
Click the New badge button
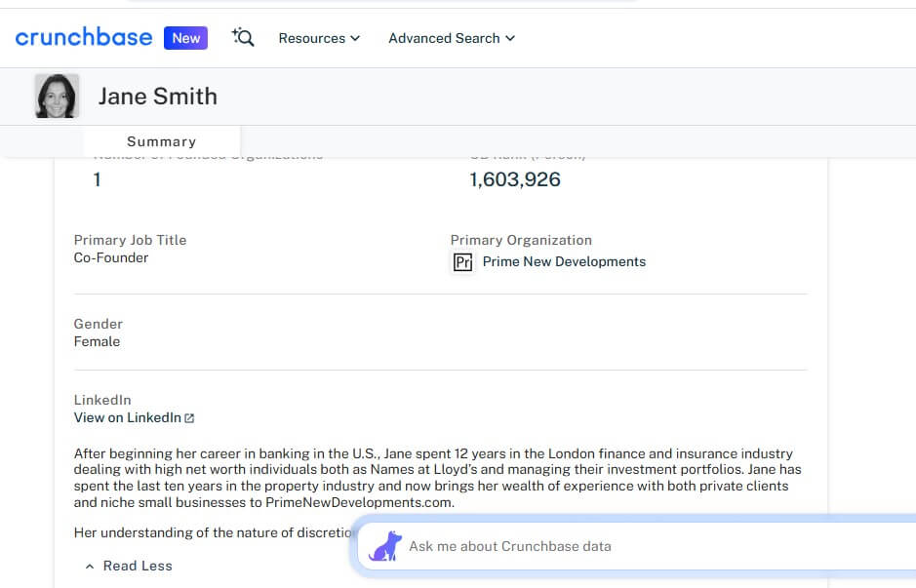click(185, 38)
